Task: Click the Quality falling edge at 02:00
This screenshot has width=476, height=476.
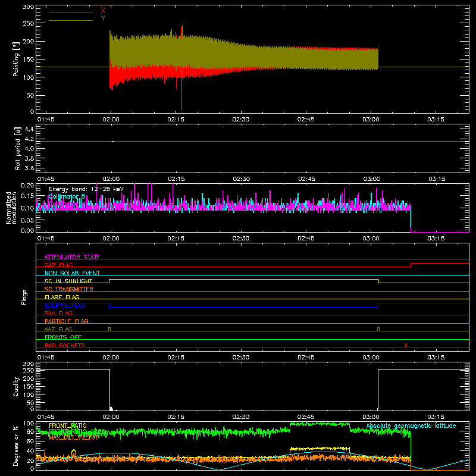Action: click(x=109, y=389)
